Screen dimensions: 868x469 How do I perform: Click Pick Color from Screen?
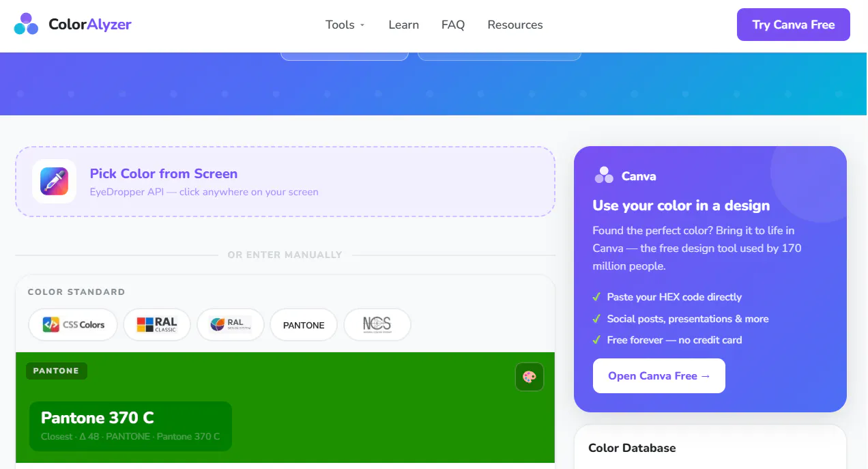[x=285, y=182]
